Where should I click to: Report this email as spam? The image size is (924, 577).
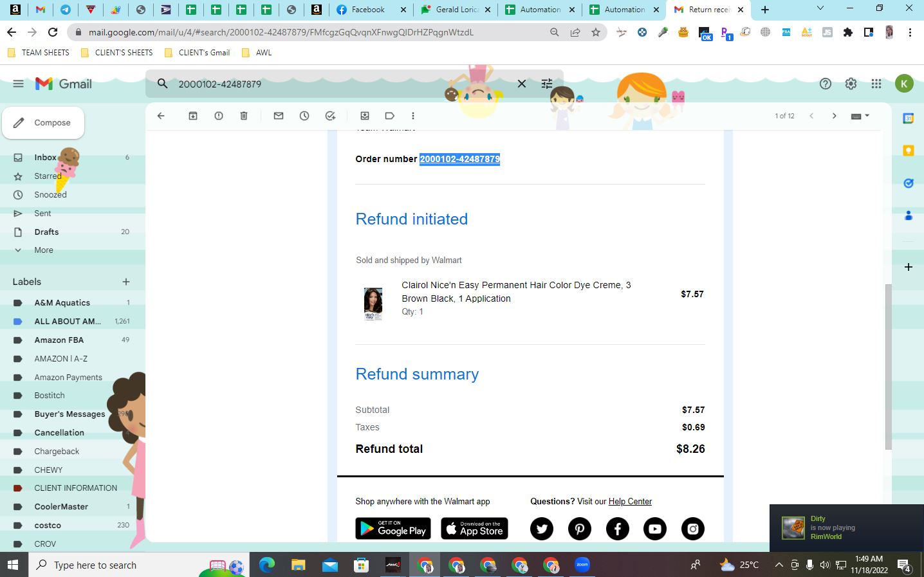pyautogui.click(x=219, y=116)
